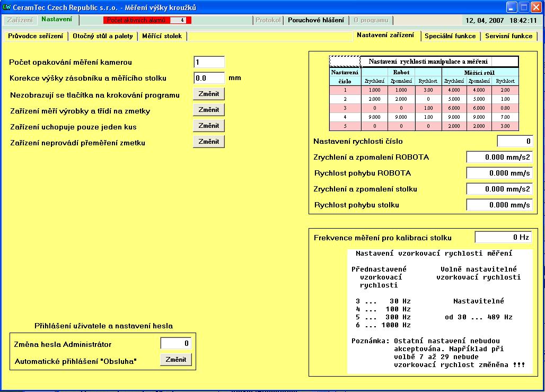This screenshot has width=545, height=392.
Task: Click the CeramTec app icon in title bar
Action: (x=7, y=7)
